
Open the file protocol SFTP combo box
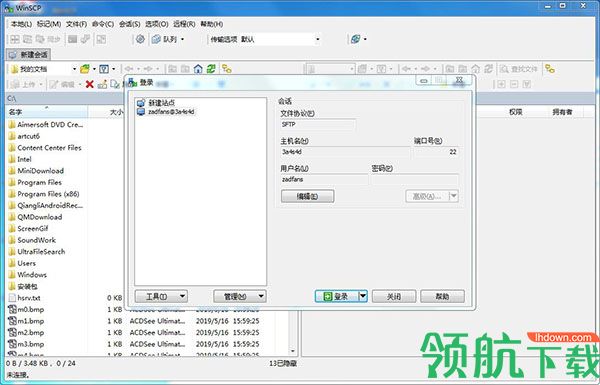click(318, 125)
